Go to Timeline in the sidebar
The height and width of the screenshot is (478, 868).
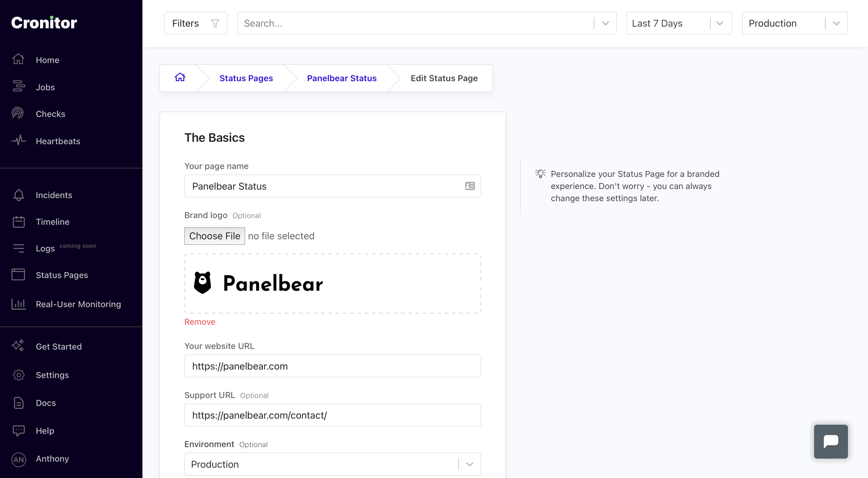pyautogui.click(x=52, y=222)
